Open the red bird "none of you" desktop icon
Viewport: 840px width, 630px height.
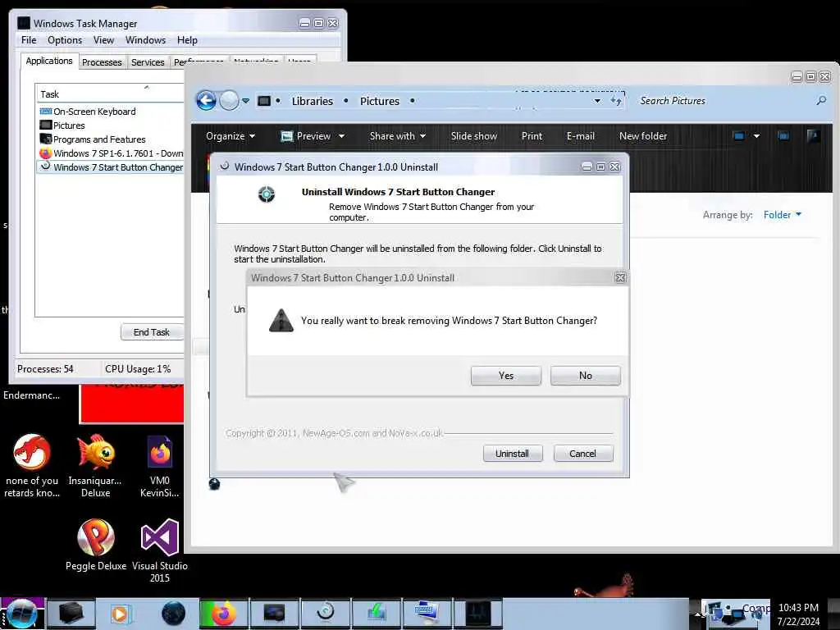32,465
